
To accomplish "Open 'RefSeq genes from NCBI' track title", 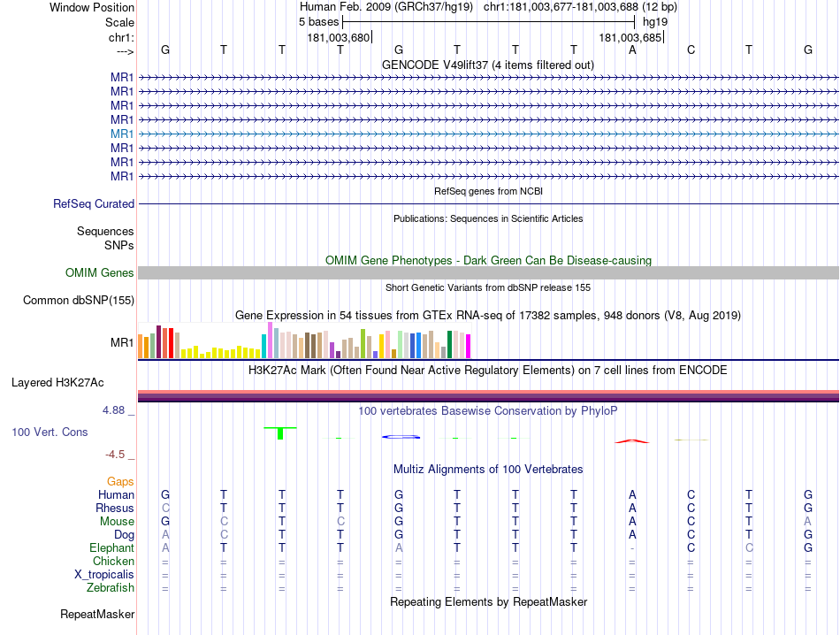I will tap(488, 191).
